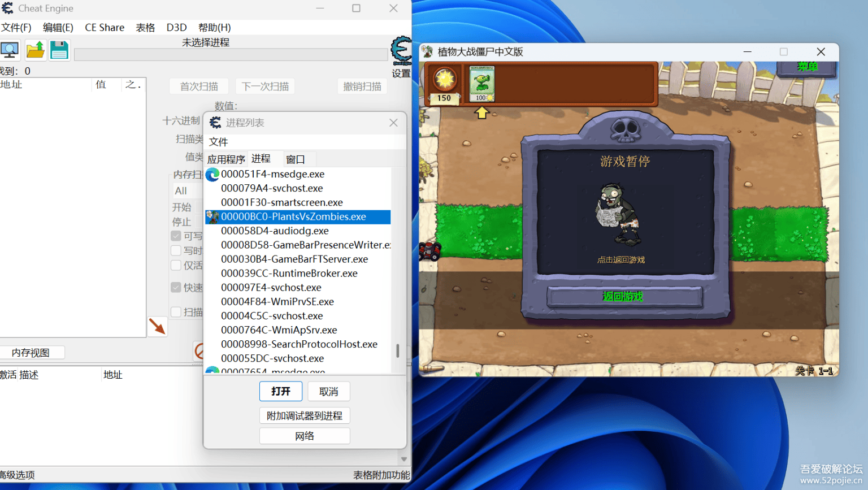Screen dimensions: 868x490
Task: Select 00000BC0-PlantsVsZombies.exe process
Action: point(298,217)
